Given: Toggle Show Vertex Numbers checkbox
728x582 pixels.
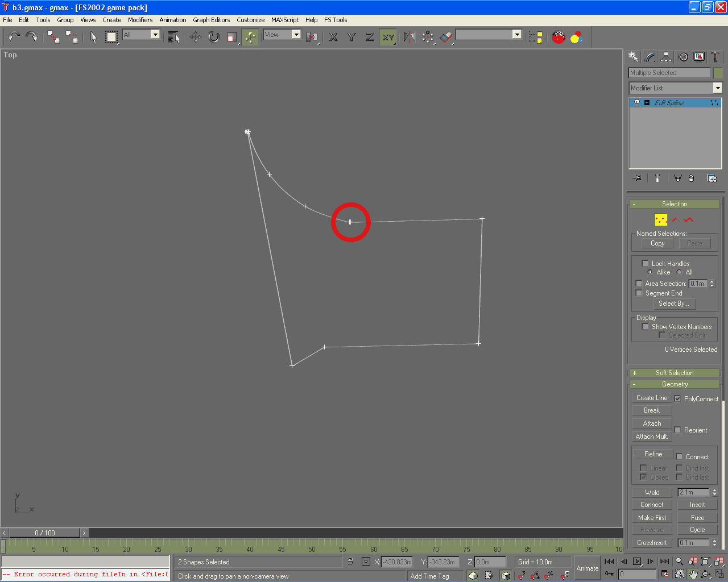Looking at the screenshot, I should 645,326.
